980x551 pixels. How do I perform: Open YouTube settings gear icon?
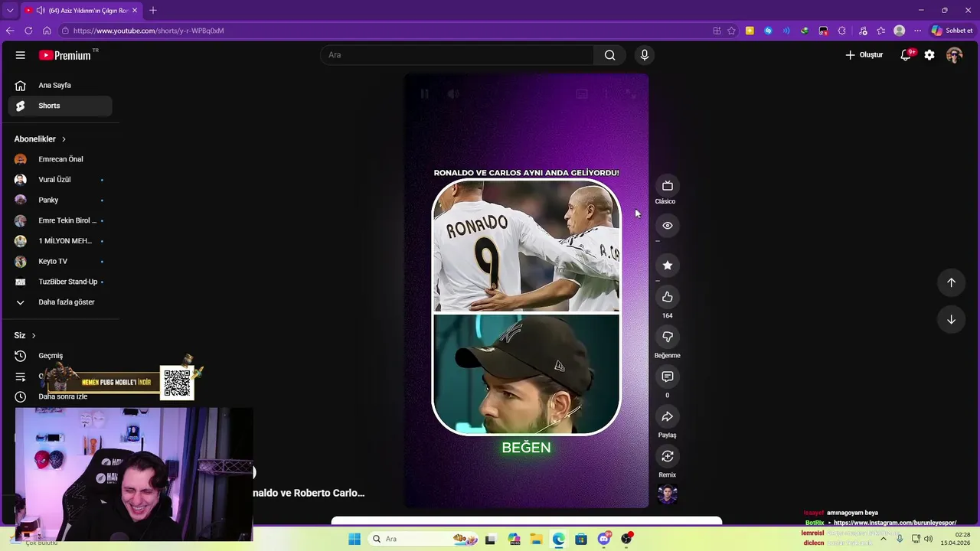[929, 55]
